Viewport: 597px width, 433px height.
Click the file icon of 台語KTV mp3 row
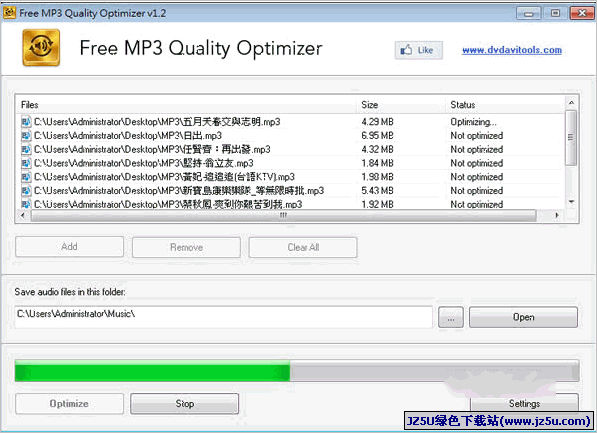26,177
